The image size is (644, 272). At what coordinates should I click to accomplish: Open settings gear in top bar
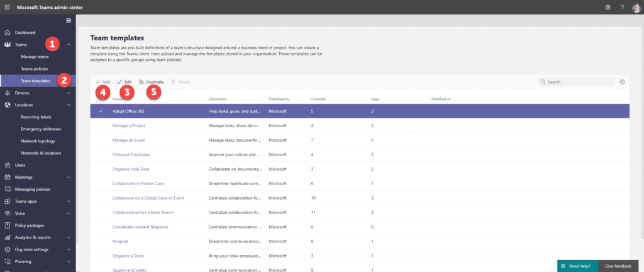(608, 7)
